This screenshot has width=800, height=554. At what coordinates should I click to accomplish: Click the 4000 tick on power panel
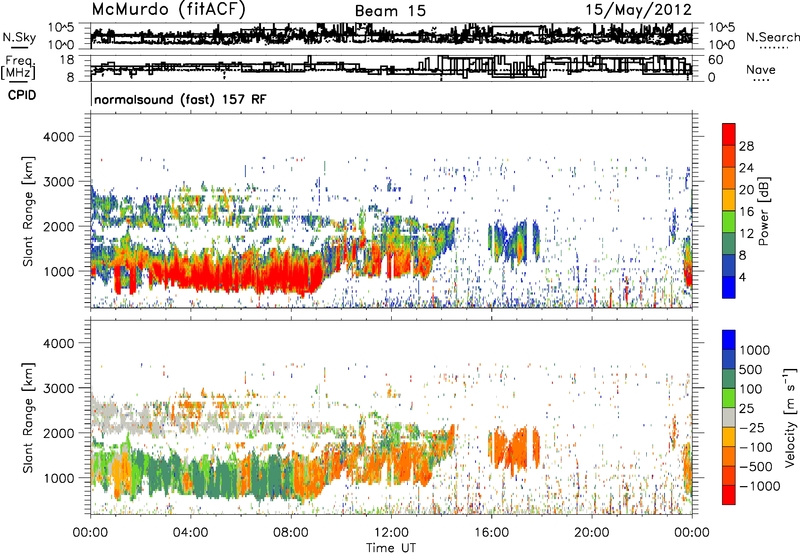[x=59, y=137]
